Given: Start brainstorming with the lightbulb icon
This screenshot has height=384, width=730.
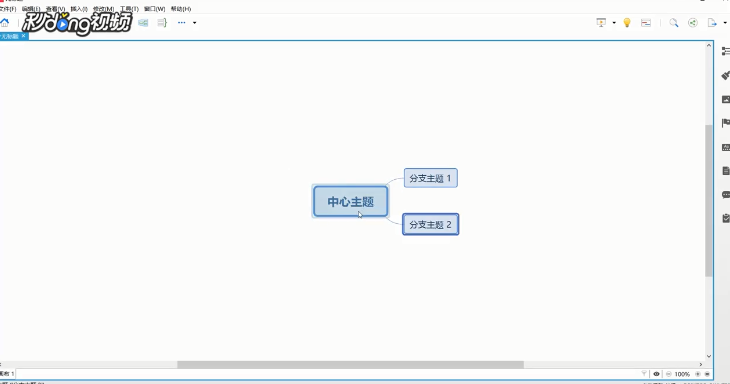Looking at the screenshot, I should (627, 23).
